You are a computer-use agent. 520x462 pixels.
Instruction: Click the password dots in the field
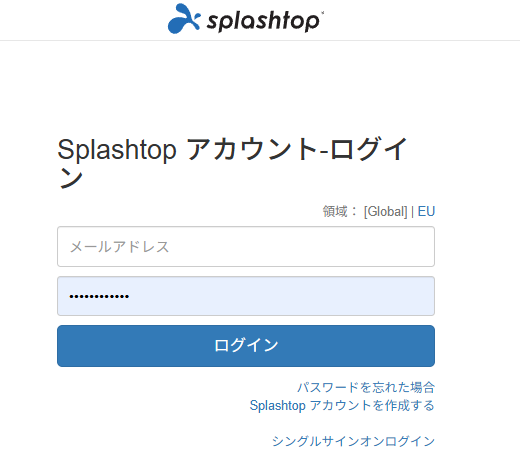99,296
